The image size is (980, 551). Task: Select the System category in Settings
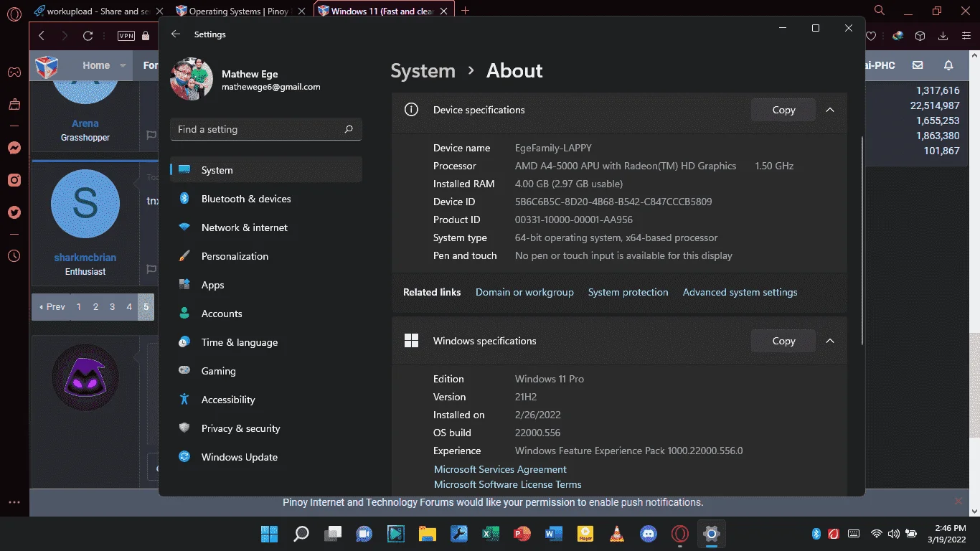[266, 170]
